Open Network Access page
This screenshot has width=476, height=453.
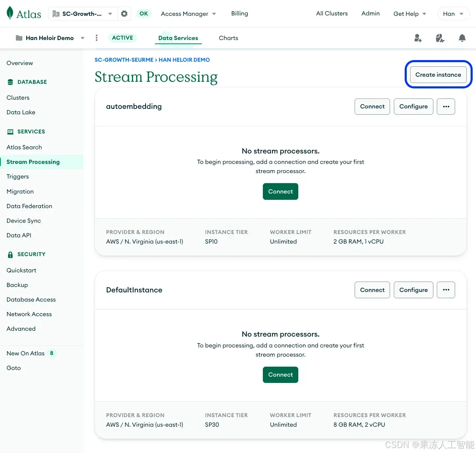point(29,314)
